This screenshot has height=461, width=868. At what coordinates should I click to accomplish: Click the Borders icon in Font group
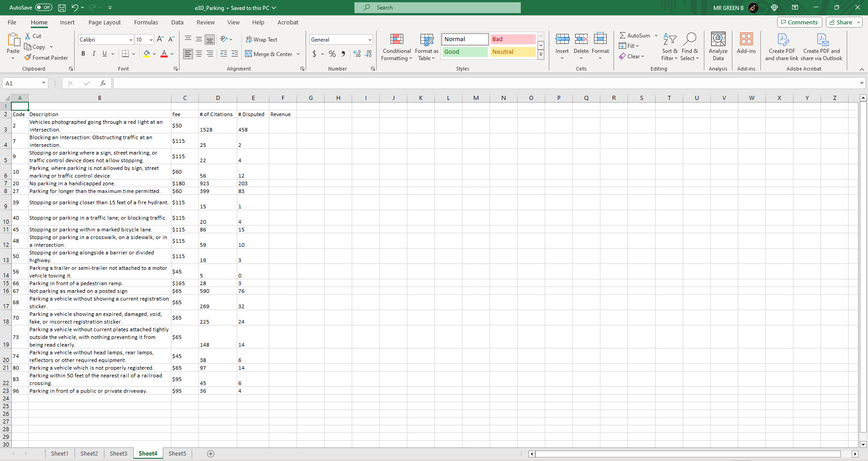click(x=126, y=54)
